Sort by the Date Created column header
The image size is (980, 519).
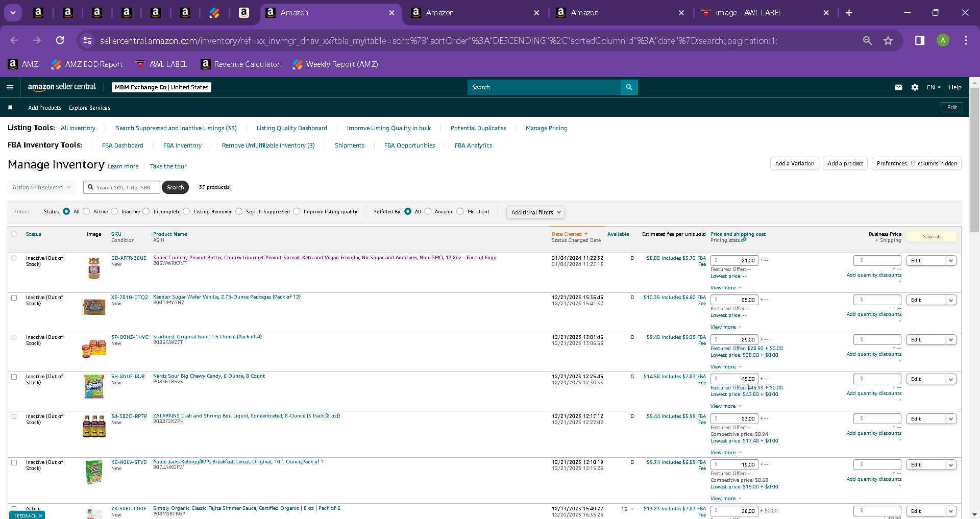pyautogui.click(x=570, y=234)
